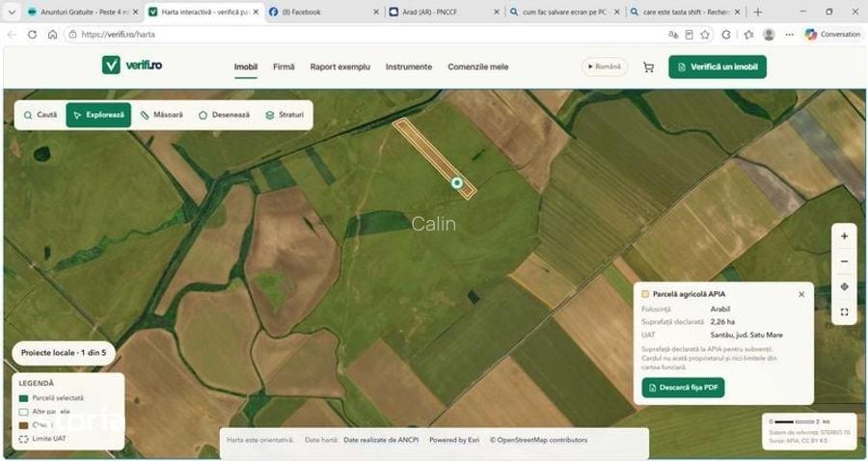
Task: Click the locate/compass map control
Action: click(x=844, y=286)
